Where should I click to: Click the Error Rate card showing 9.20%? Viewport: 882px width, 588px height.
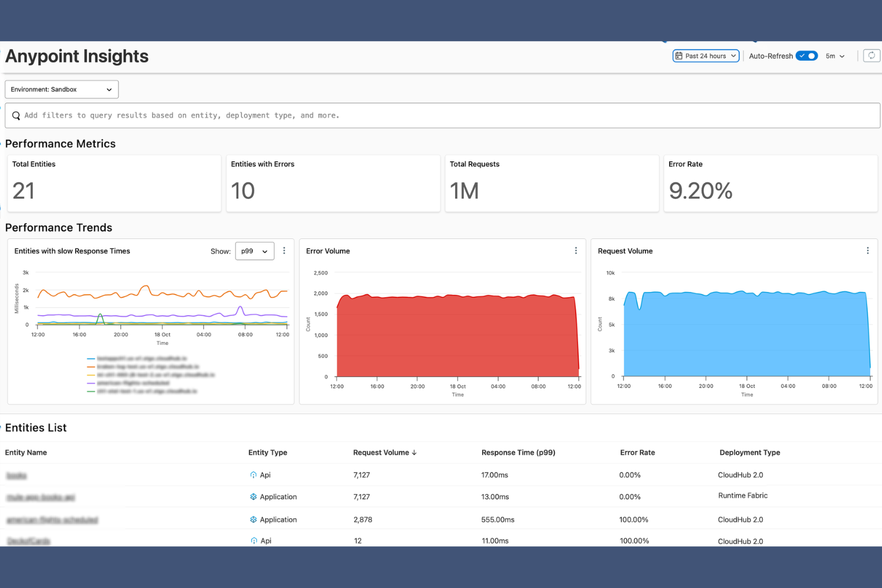point(771,183)
